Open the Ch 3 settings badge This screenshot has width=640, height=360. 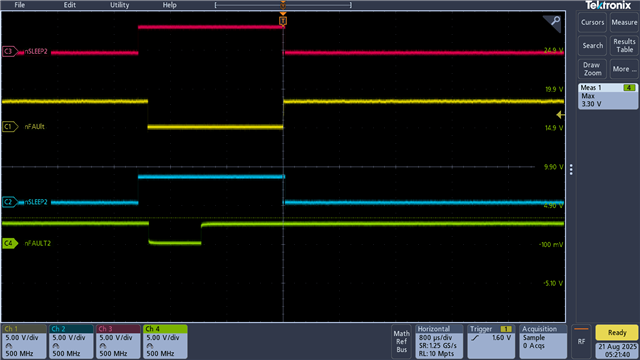coord(118,342)
